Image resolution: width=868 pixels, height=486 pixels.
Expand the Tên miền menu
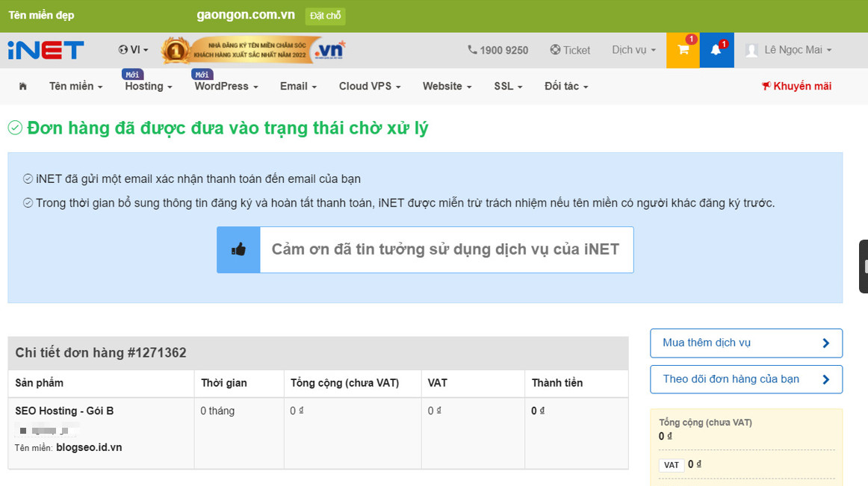point(76,87)
